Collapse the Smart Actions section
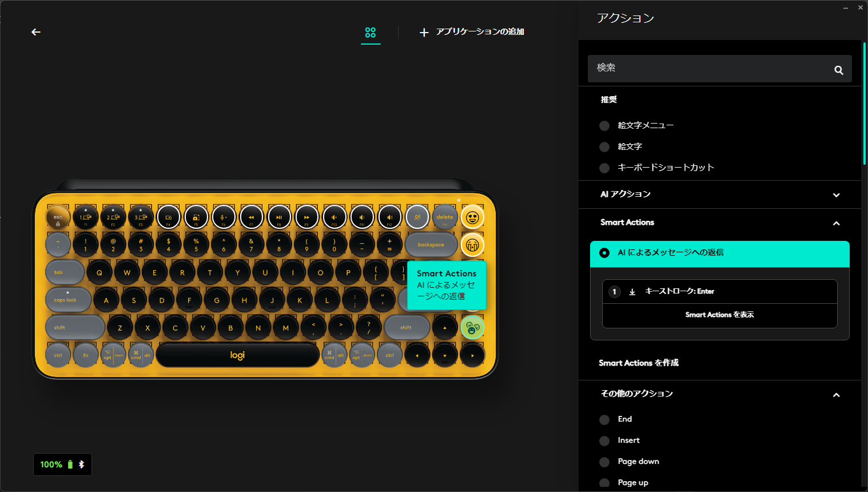This screenshot has height=492, width=868. tap(837, 223)
